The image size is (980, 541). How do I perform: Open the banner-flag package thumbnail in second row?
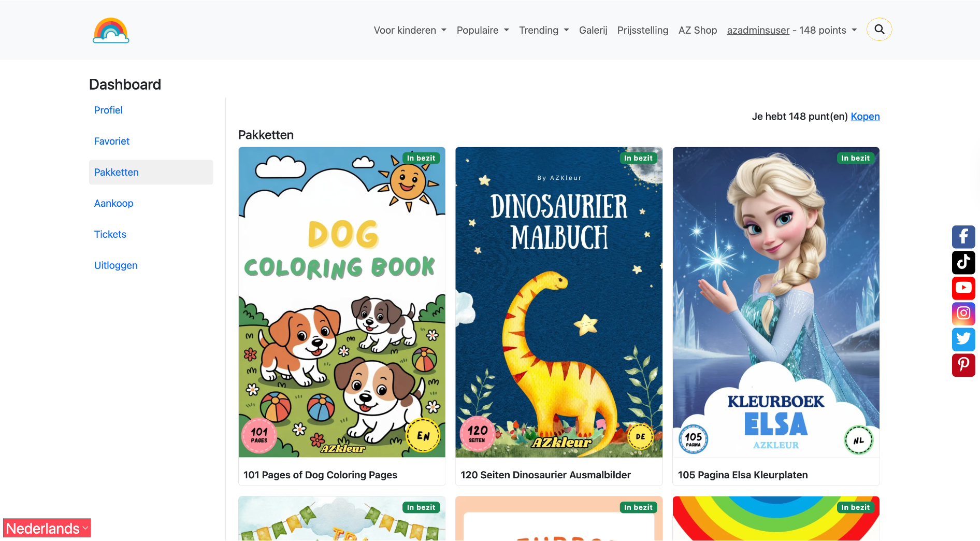342,519
